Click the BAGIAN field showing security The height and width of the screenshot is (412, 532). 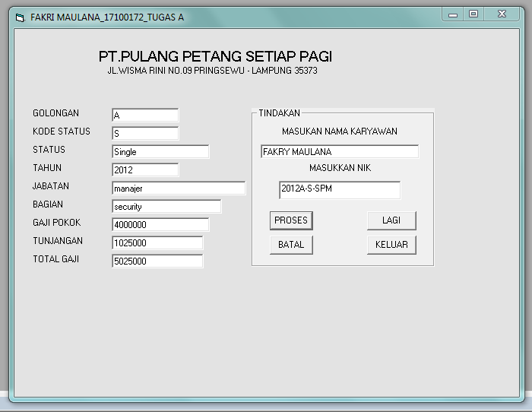pos(166,206)
